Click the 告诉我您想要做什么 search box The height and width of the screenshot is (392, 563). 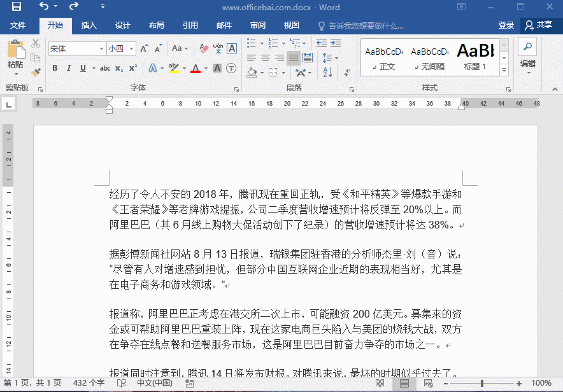(x=361, y=25)
